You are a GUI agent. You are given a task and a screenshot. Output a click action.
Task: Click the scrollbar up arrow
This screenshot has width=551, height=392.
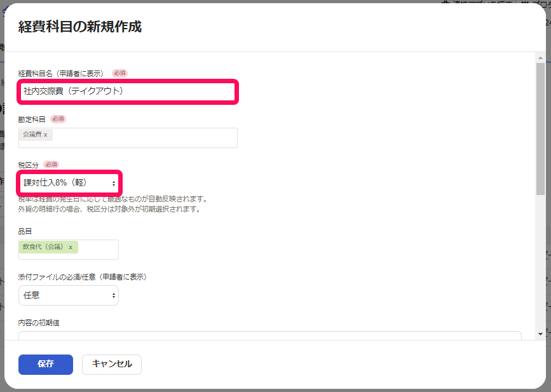click(540, 58)
